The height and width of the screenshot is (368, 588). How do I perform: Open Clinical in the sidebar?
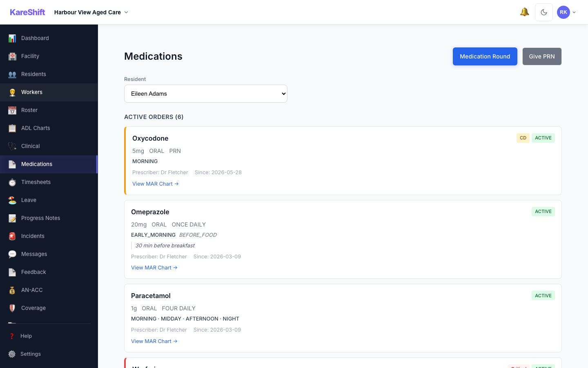click(x=49, y=146)
